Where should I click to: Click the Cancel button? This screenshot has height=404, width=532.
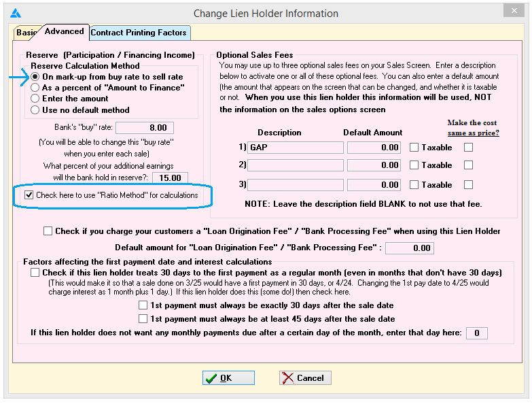point(305,378)
